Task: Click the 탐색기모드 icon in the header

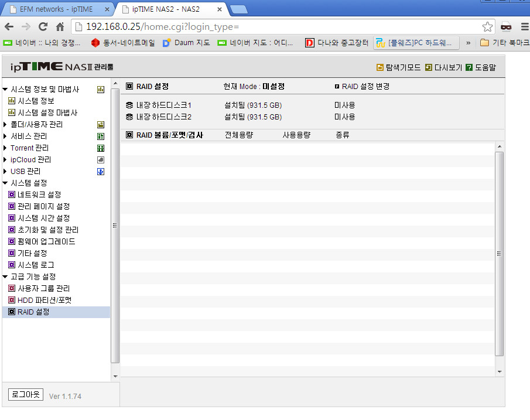Action: [380, 67]
